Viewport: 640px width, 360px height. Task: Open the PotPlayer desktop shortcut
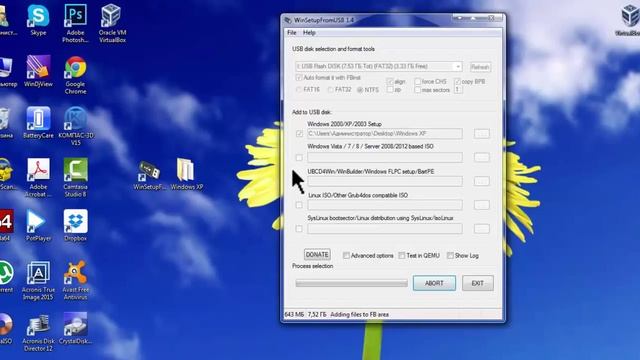point(38,225)
